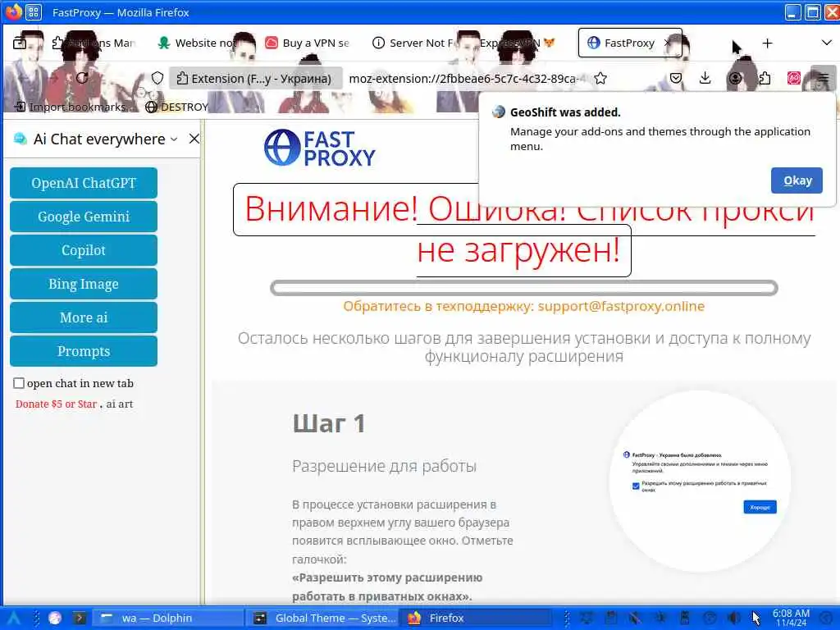Open Firefox View at tab strip start
Screen dimensions: 840x630
coord(20,43)
